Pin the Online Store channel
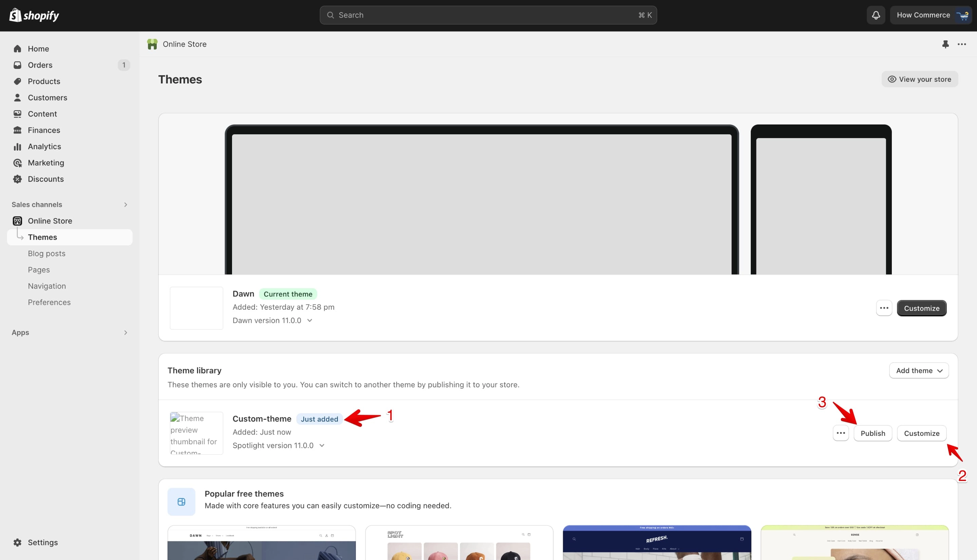The image size is (977, 560). tap(945, 44)
